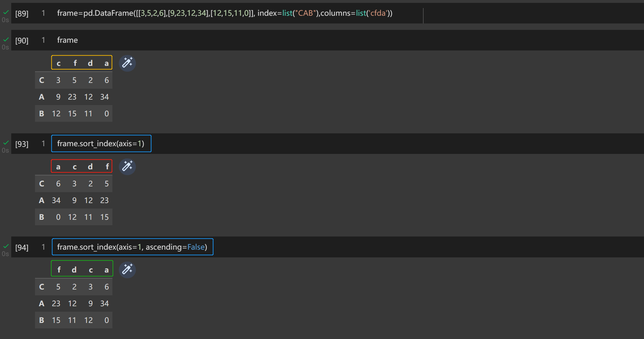This screenshot has height=339, width=644.
Task: Click the magic wand icon beside the a c d f table
Action: coord(127,166)
